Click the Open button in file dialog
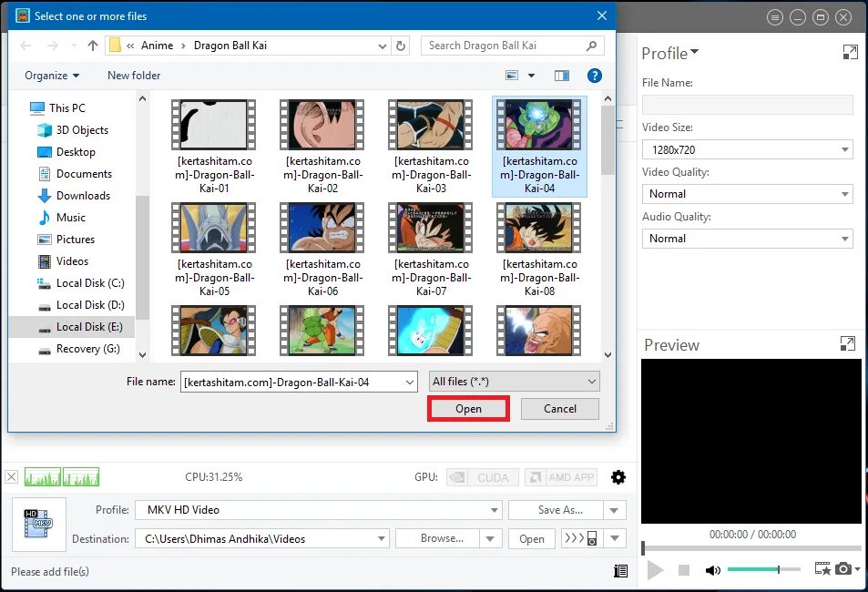 468,409
